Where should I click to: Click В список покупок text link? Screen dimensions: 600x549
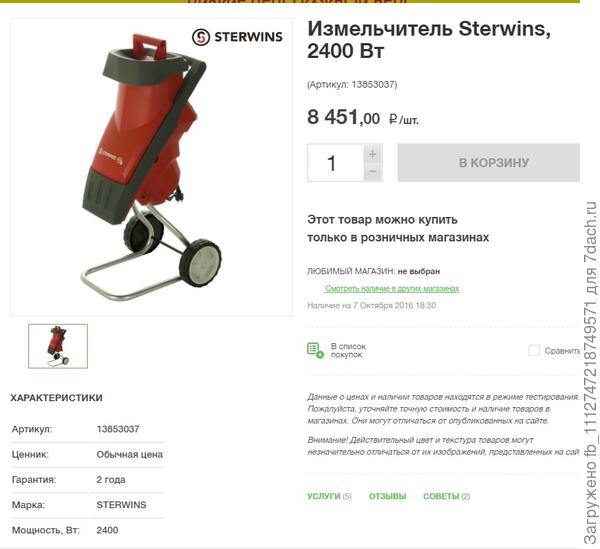pyautogui.click(x=348, y=350)
